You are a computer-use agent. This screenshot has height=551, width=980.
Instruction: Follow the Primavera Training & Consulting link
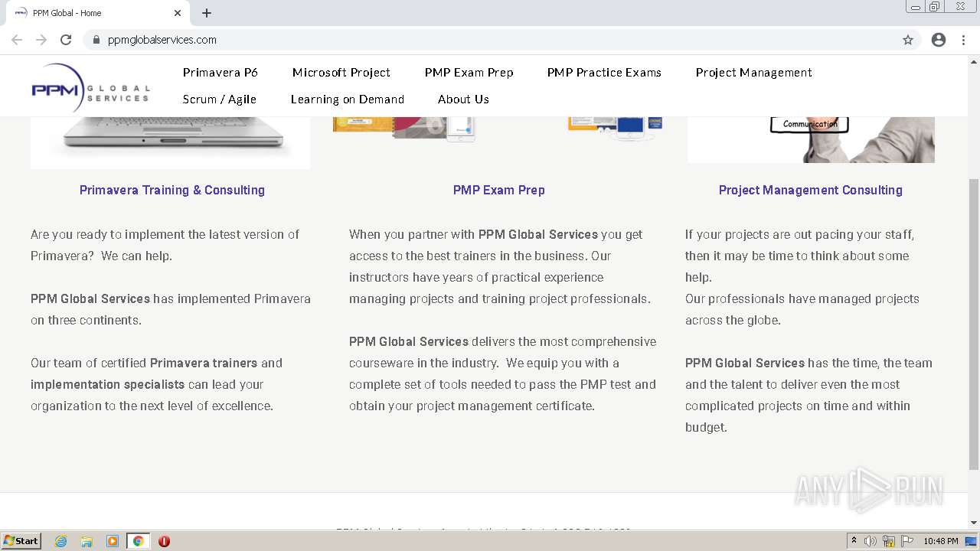(172, 190)
